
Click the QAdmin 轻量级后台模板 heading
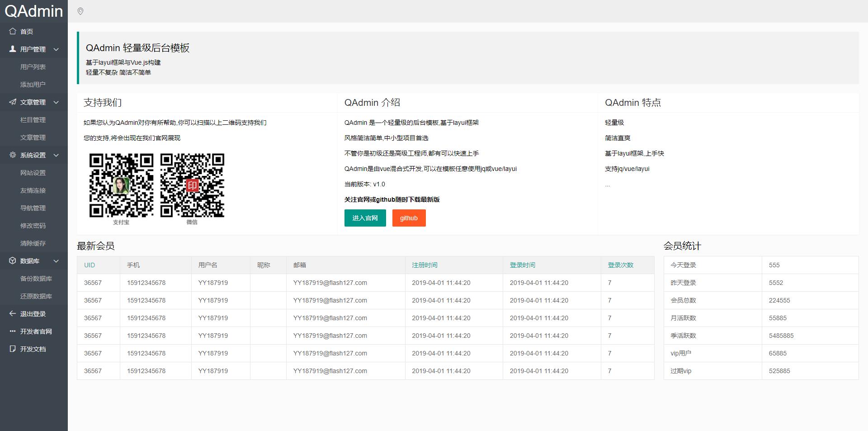pyautogui.click(x=138, y=48)
